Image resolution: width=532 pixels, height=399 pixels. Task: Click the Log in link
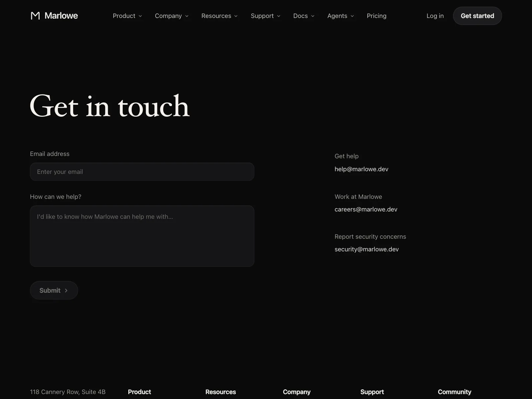(x=435, y=16)
